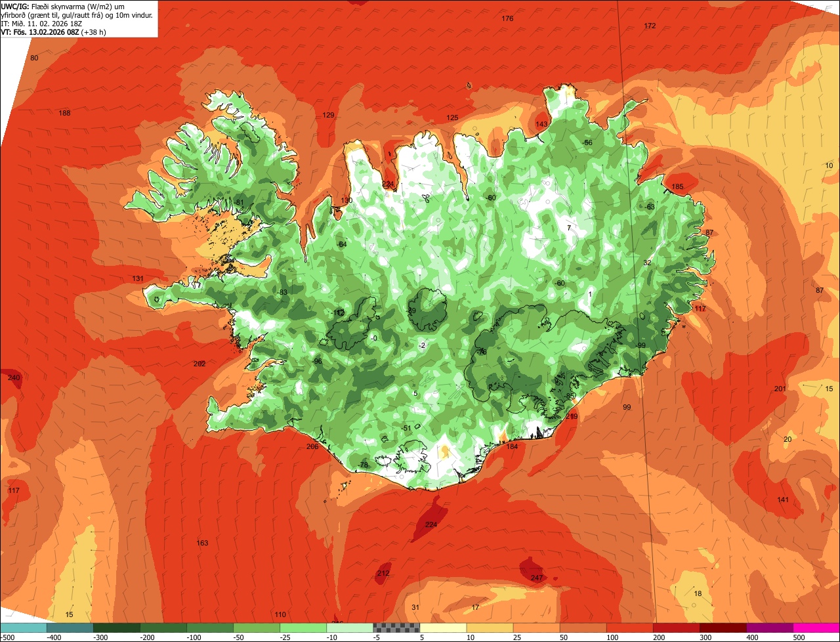Click the title text "Flæði skynvarma (W/m2)"
840x642 pixels.
[73, 7]
